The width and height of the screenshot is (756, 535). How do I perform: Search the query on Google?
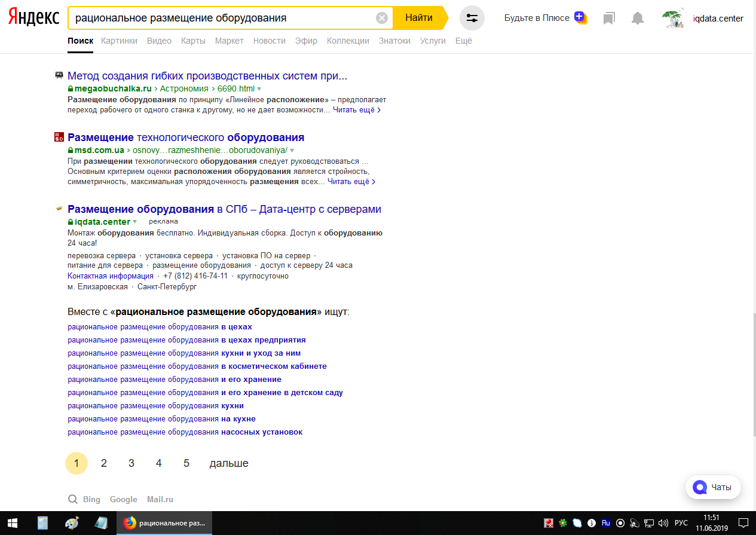click(124, 499)
